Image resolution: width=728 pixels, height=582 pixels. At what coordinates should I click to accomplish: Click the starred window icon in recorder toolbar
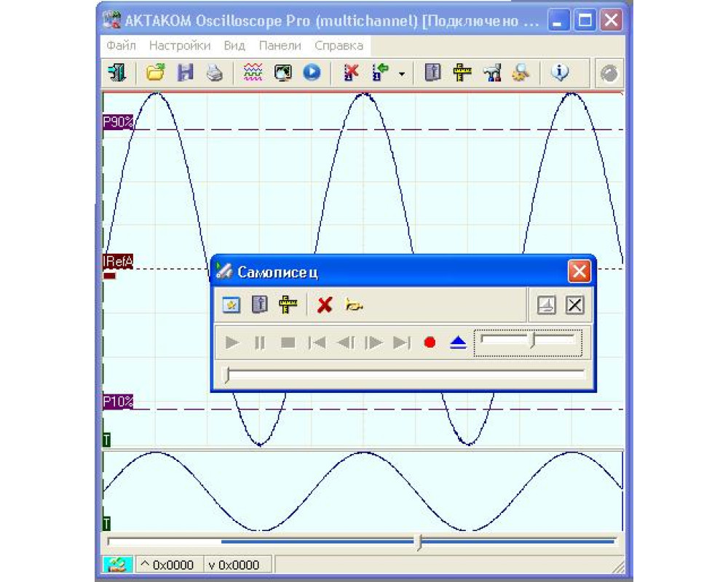[231, 306]
